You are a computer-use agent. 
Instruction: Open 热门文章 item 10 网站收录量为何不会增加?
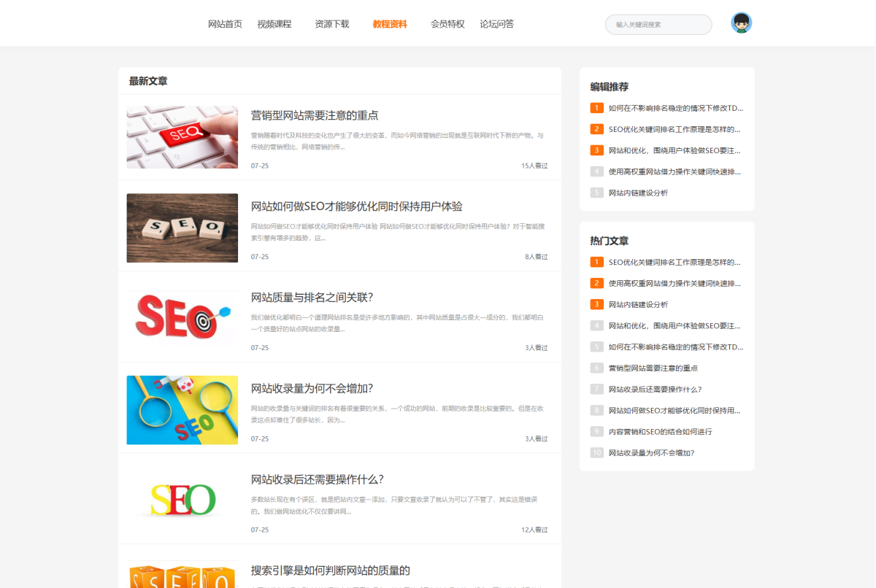pos(651,452)
